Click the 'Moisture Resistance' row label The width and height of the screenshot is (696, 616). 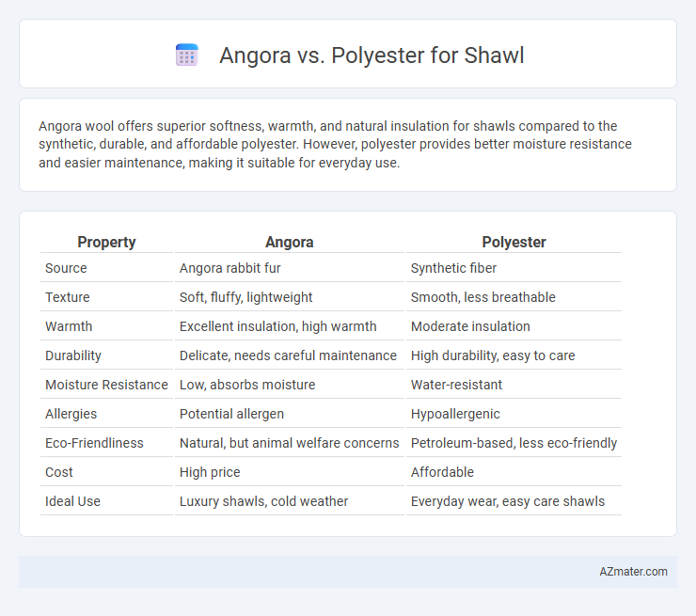point(106,385)
